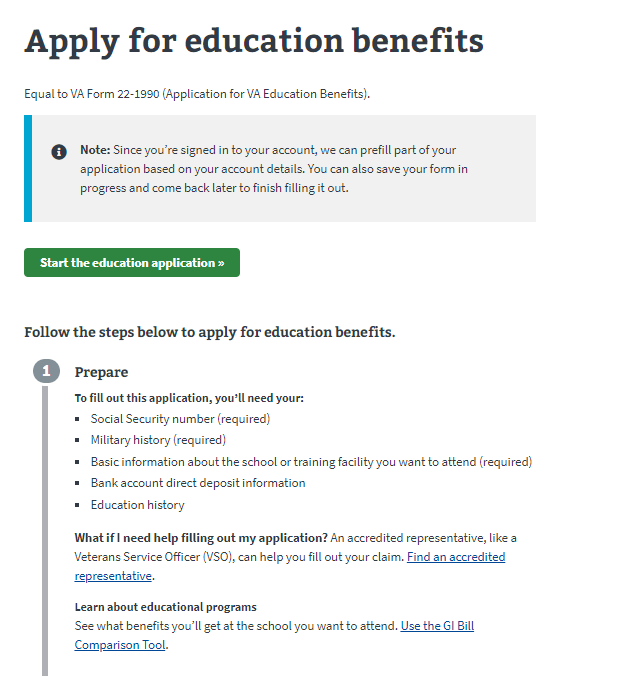
Task: Click the To fill out this application line
Action: tap(189, 398)
